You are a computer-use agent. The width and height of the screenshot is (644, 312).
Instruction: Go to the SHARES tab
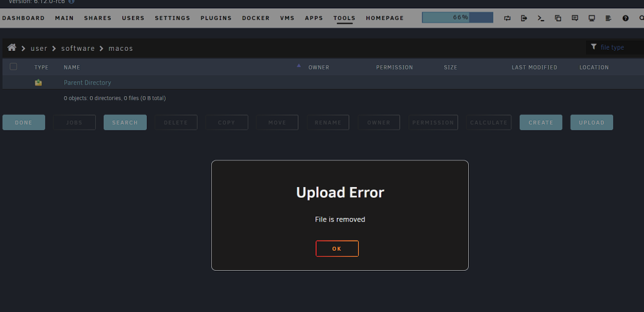tap(98, 18)
